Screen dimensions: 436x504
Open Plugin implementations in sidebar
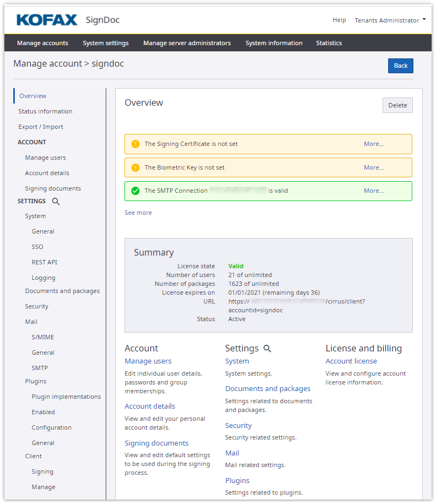point(66,397)
